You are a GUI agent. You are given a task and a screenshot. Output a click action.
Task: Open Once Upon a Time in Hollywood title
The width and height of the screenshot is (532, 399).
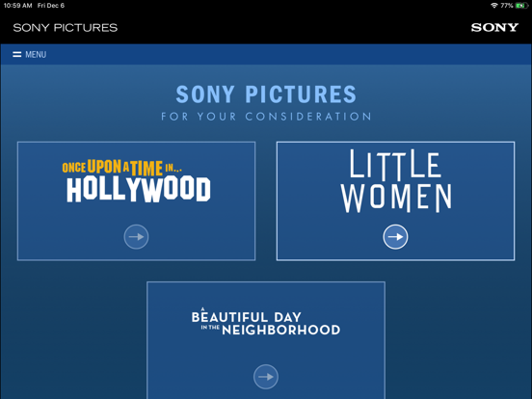pyautogui.click(x=137, y=181)
